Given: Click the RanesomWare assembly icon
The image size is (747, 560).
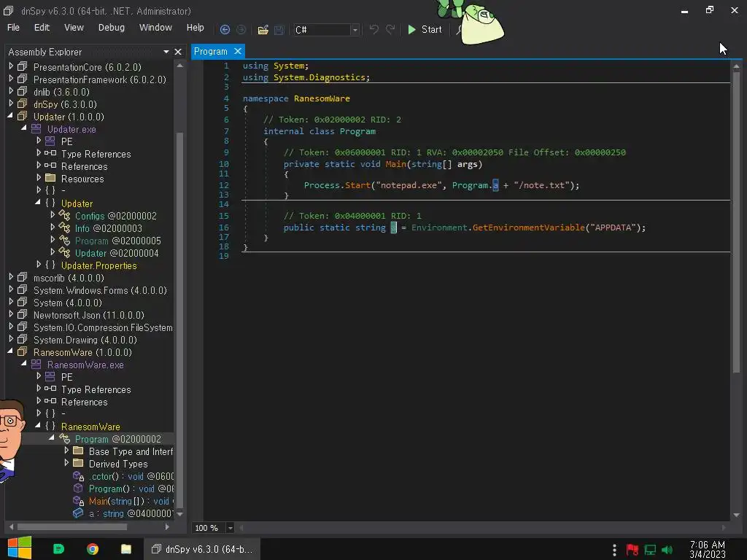Looking at the screenshot, I should (23, 352).
